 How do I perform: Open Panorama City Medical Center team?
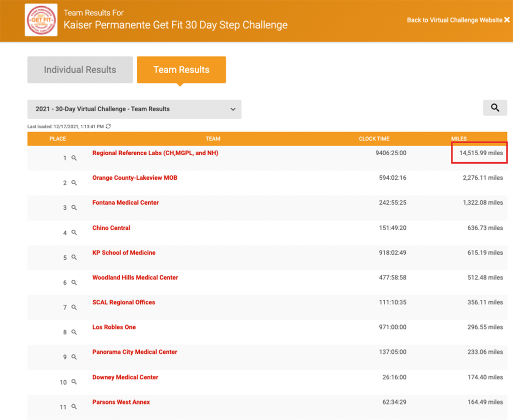135,352
